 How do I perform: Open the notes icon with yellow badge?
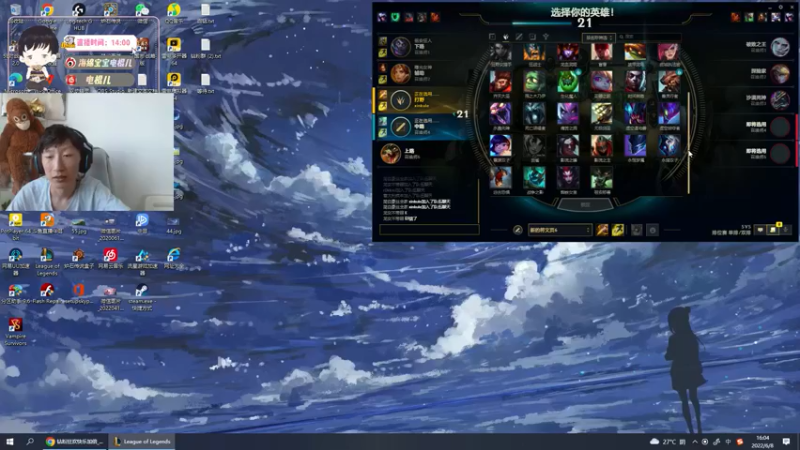773,230
